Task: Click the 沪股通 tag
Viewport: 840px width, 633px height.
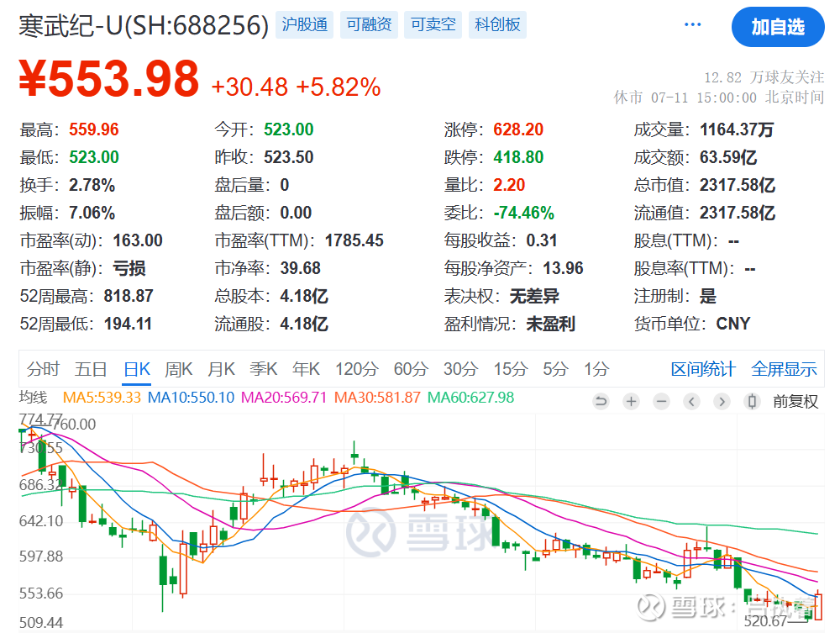Action: click(304, 24)
